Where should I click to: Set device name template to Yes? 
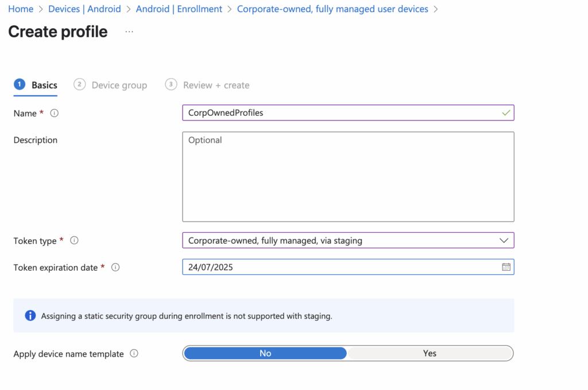(x=430, y=353)
